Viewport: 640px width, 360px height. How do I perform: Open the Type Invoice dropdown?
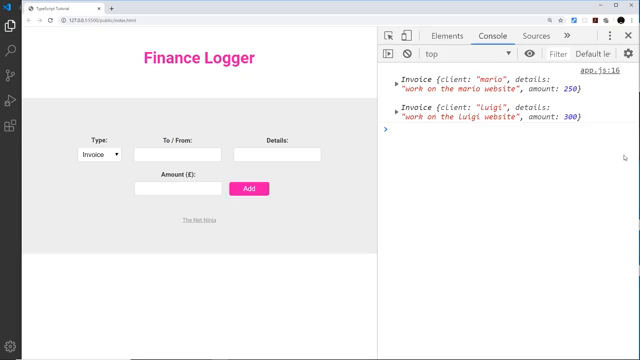[x=100, y=155]
